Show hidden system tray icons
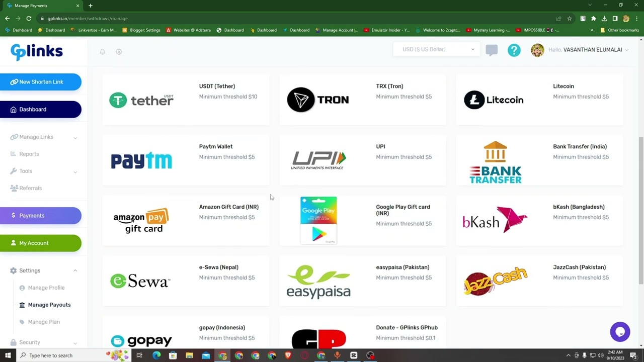644x362 pixels. pos(568,355)
